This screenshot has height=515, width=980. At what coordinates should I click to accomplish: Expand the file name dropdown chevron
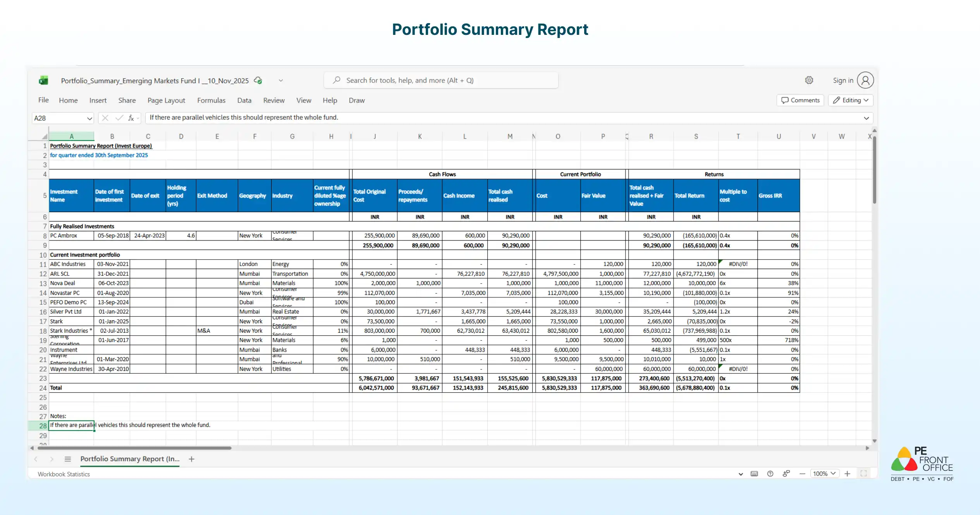coord(281,81)
